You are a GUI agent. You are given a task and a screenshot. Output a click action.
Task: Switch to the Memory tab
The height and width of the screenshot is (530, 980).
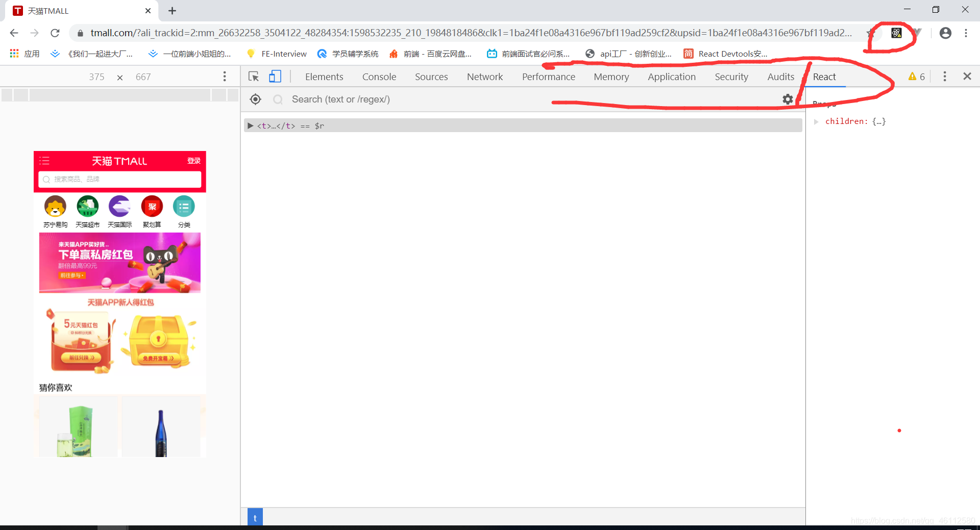[611, 77]
